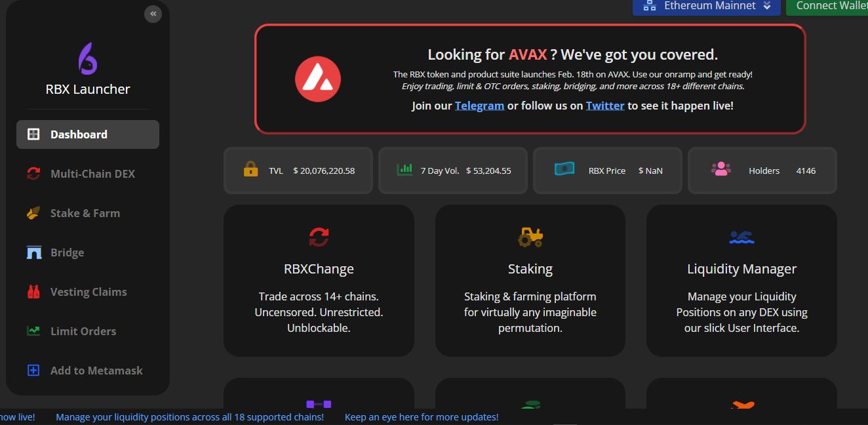Click the green chart icon for Limit Orders
This screenshot has height=425, width=868.
pos(33,331)
